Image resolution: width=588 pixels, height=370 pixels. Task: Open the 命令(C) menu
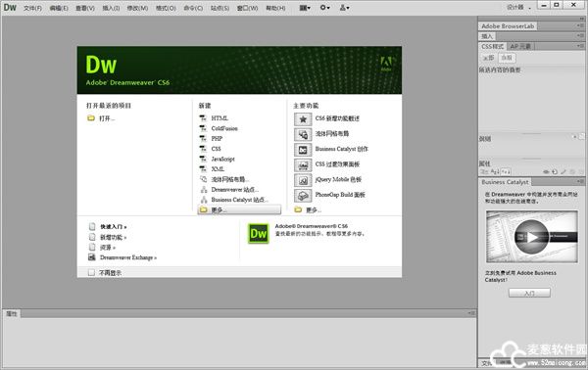(193, 8)
